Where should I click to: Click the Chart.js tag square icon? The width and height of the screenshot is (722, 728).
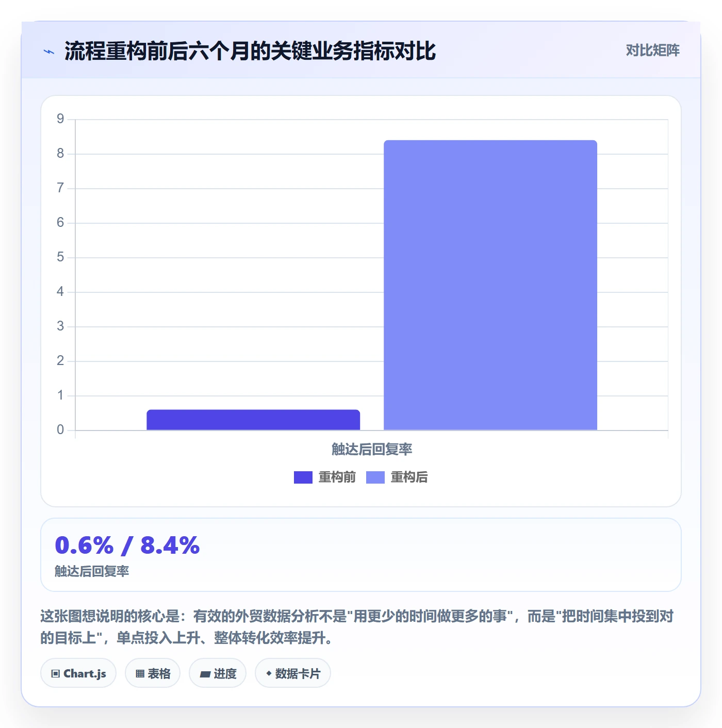[x=56, y=674]
